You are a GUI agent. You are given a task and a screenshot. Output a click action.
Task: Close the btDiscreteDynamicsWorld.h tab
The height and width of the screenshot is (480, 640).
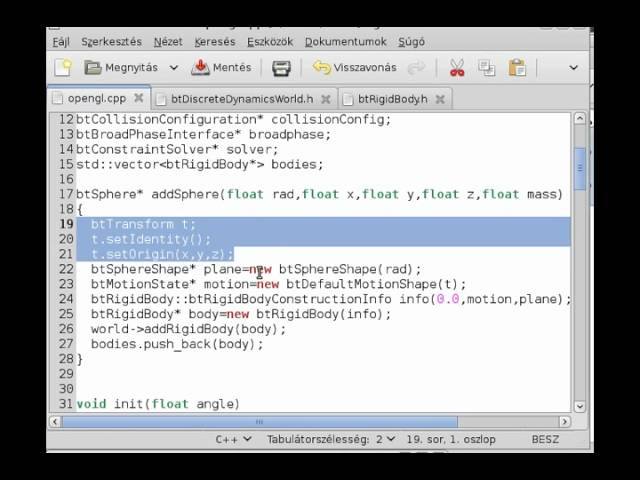(325, 99)
